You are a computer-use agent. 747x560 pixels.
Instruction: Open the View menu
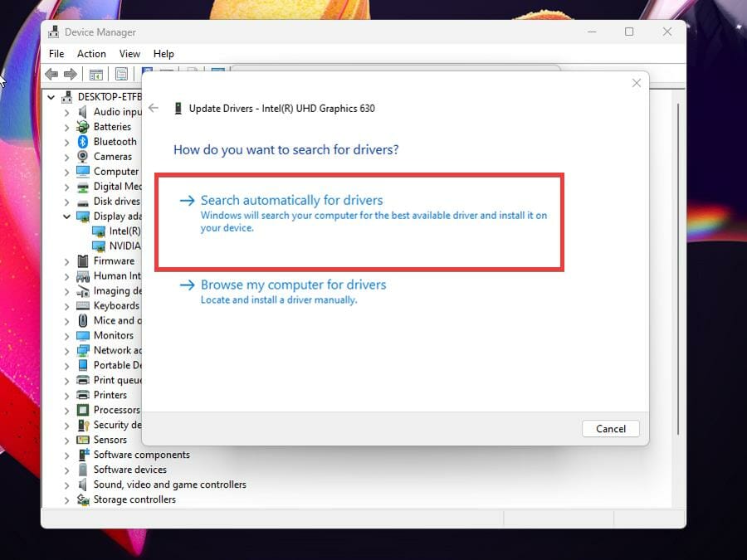(129, 54)
